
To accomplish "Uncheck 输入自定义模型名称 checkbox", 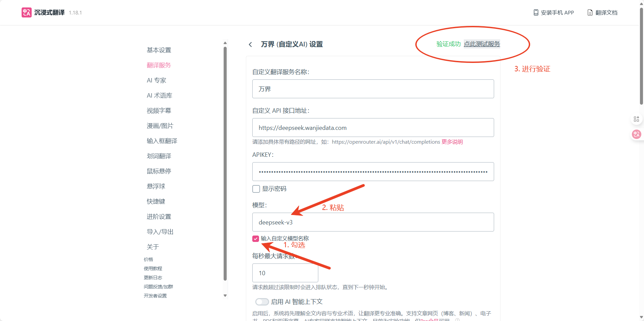I will click(256, 239).
